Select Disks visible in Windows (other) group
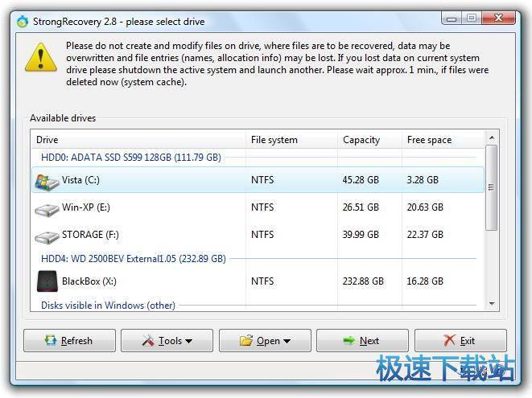Image resolution: width=532 pixels, height=398 pixels. point(109,306)
